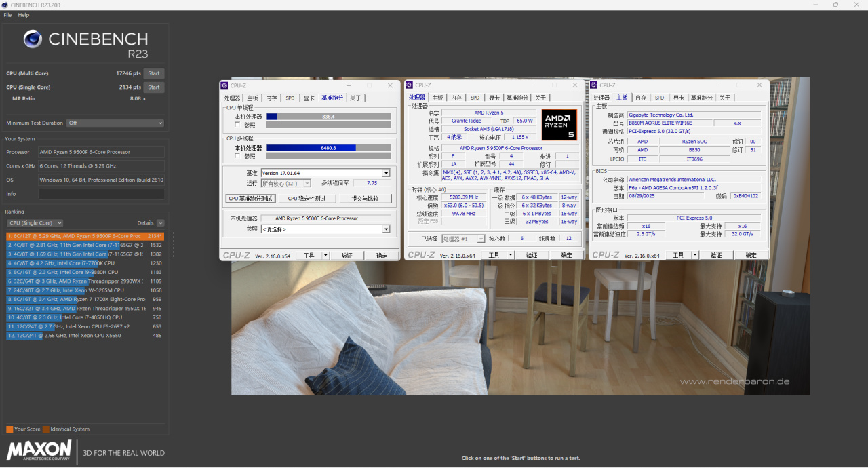Select ranking row Intel Core i9-9880H CPU
This screenshot has width=868, height=468.
pyautogui.click(x=85, y=272)
